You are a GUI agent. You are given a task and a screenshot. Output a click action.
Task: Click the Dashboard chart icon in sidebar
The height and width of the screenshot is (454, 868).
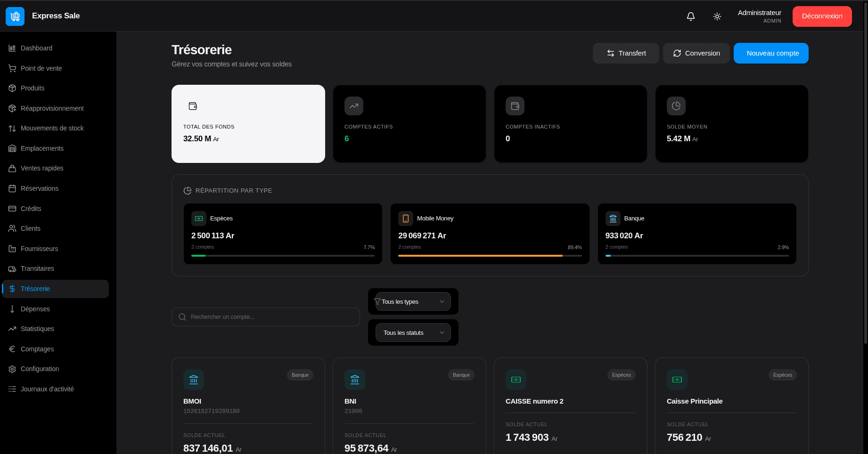coord(12,48)
